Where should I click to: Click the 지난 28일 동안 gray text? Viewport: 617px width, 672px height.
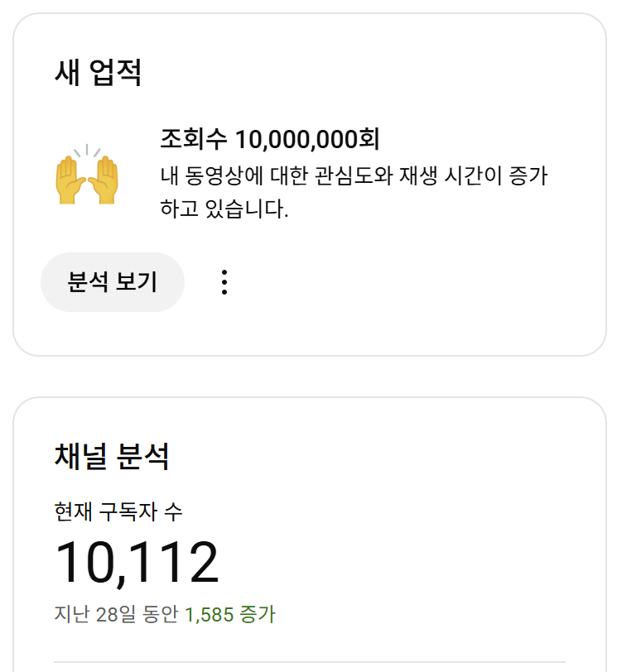pyautogui.click(x=116, y=614)
